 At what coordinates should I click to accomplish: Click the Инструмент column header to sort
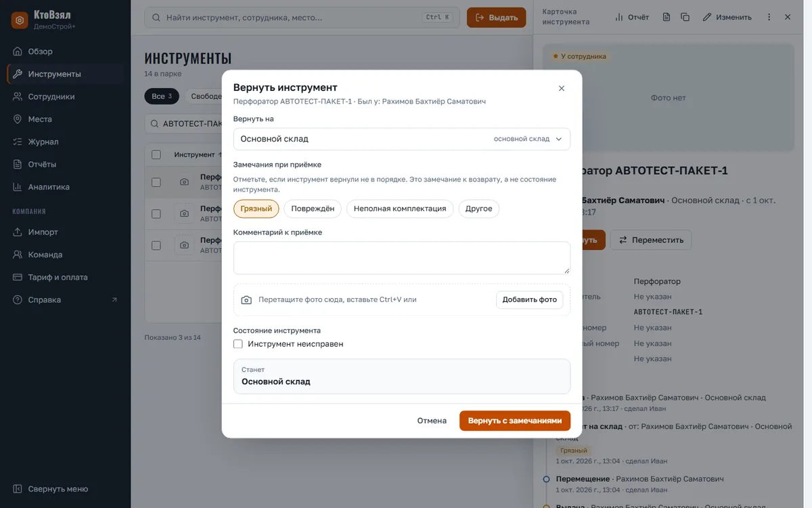[x=198, y=154]
